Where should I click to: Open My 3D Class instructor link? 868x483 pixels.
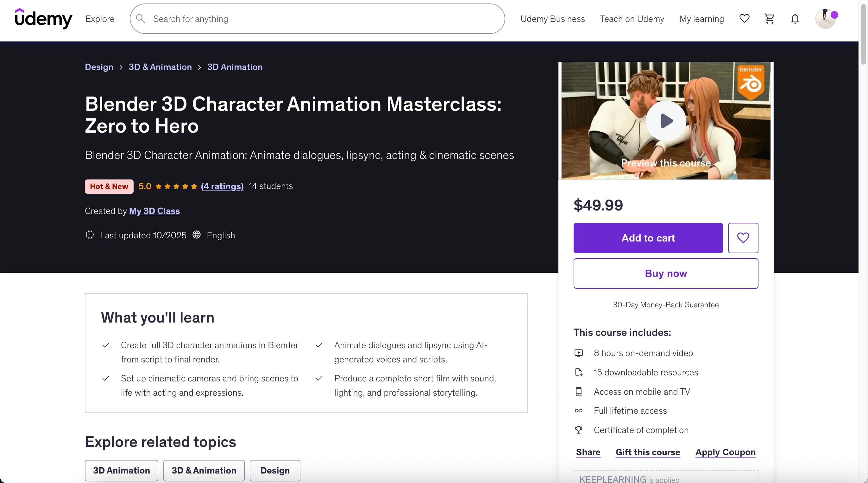coord(154,211)
